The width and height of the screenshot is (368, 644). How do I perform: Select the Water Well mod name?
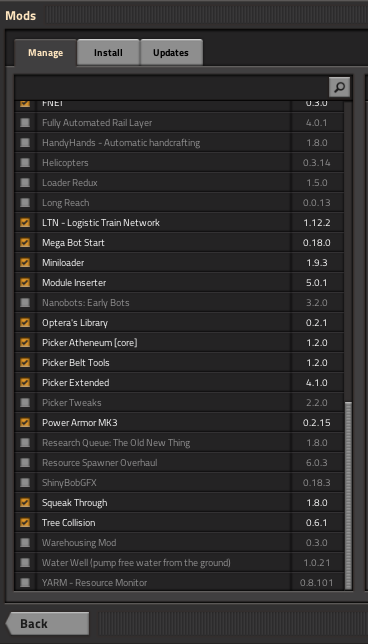click(136, 563)
